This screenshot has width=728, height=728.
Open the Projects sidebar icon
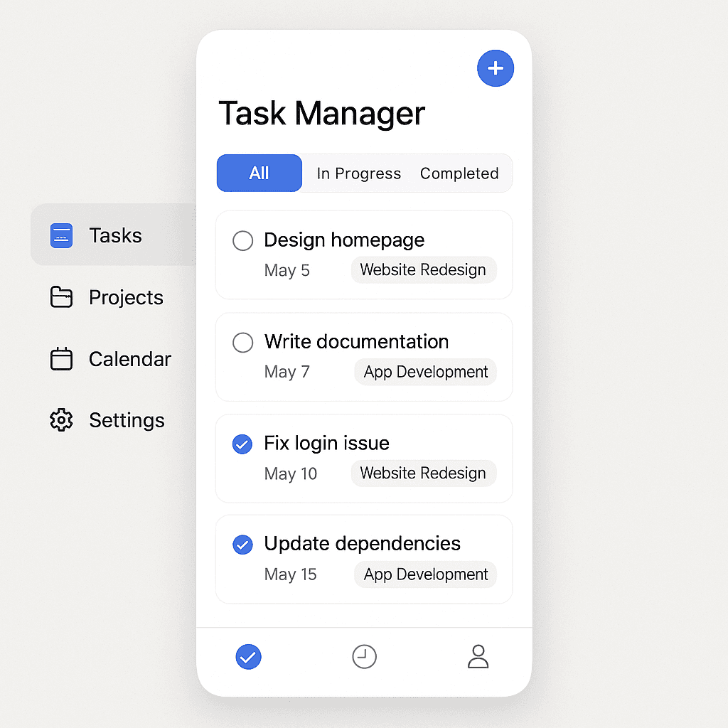(x=62, y=297)
